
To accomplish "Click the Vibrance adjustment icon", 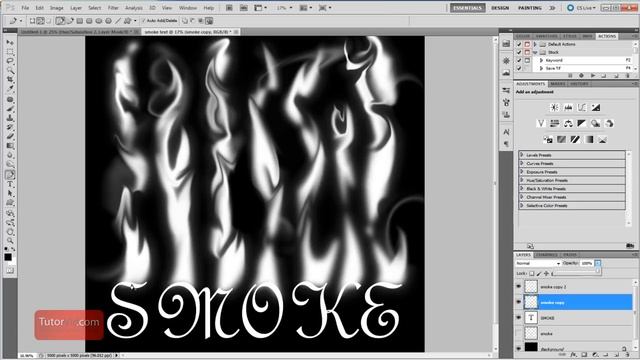I will click(x=541, y=123).
